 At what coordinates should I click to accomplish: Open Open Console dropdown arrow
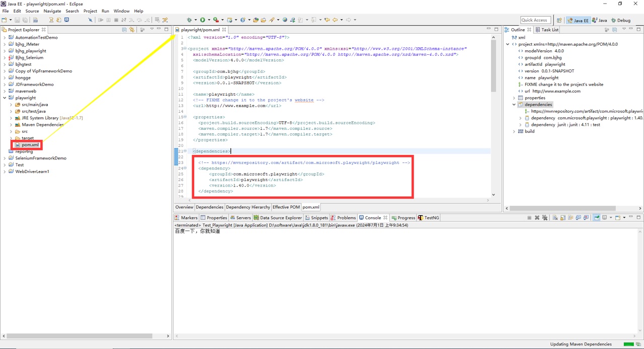click(x=624, y=218)
